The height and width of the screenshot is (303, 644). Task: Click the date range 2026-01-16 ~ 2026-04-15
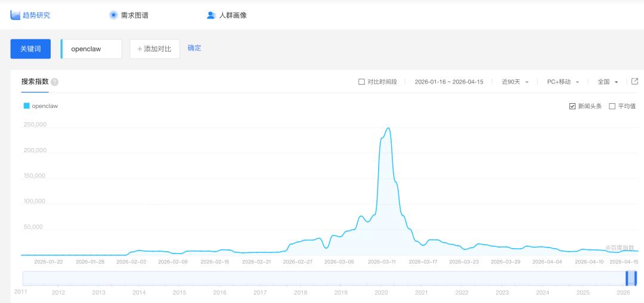point(449,82)
